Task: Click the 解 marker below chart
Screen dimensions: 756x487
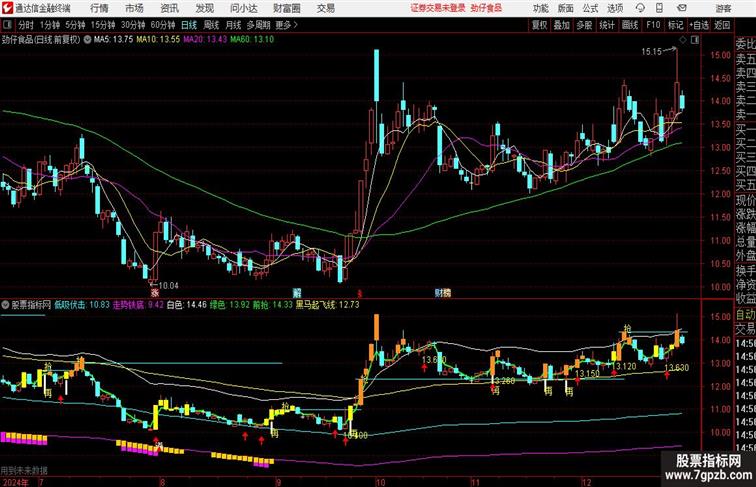Action: 297,292
